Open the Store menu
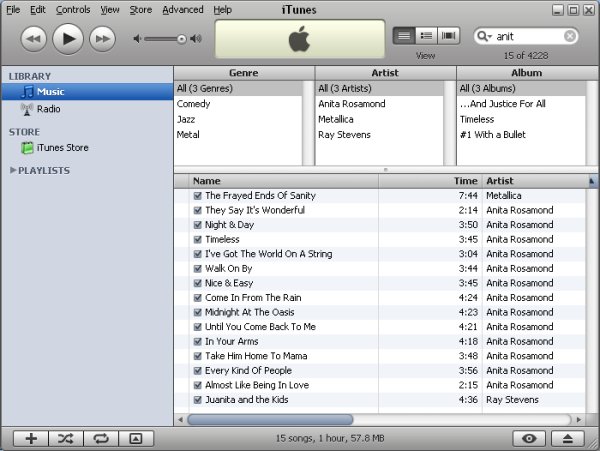The width and height of the screenshot is (600, 451). pyautogui.click(x=140, y=10)
